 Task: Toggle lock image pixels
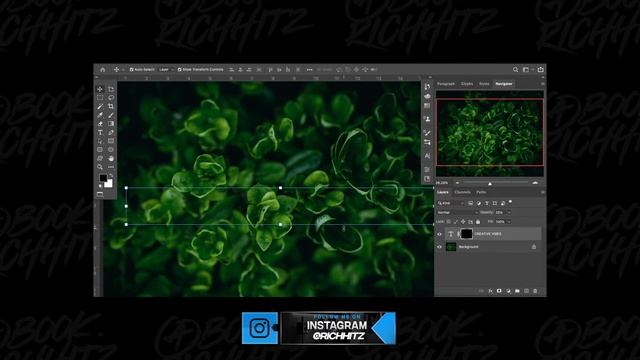pyautogui.click(x=456, y=222)
